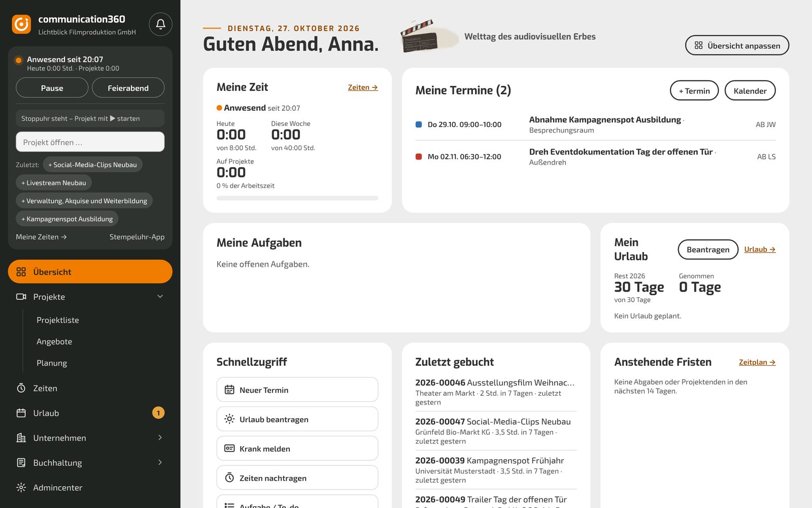Image resolution: width=812 pixels, height=508 pixels.
Task: Open the Stempeluhr-App link
Action: [137, 237]
